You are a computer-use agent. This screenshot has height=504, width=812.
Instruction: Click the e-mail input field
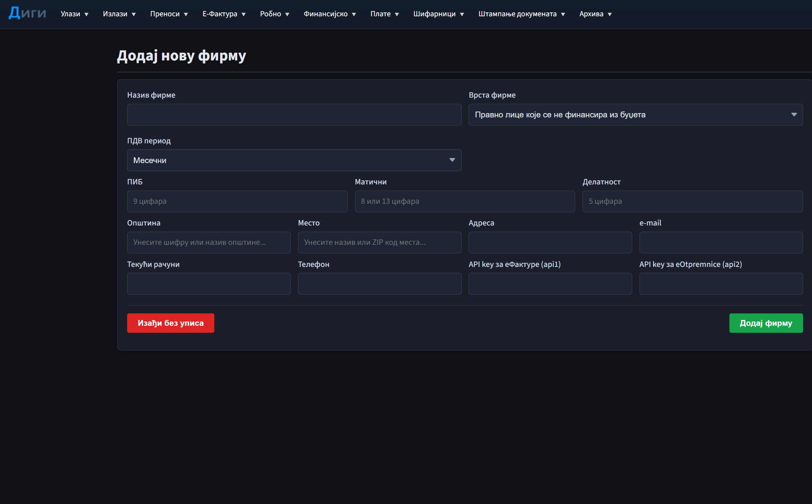tap(721, 243)
